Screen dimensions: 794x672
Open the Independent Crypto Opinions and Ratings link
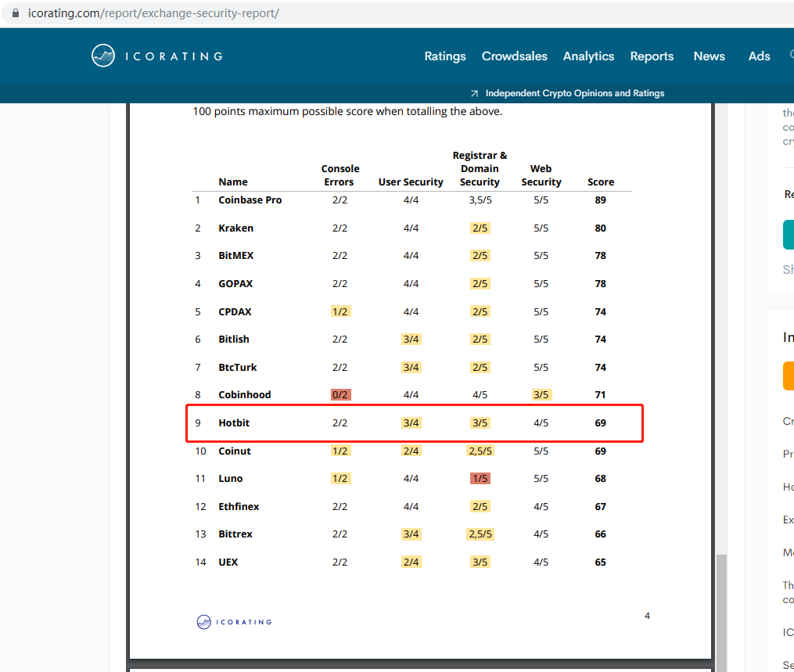(x=574, y=93)
